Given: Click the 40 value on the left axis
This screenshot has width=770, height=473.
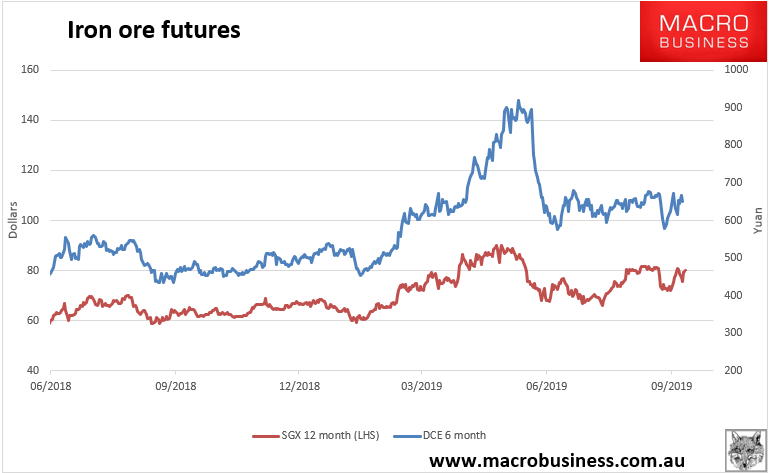Looking at the screenshot, I should [31, 370].
